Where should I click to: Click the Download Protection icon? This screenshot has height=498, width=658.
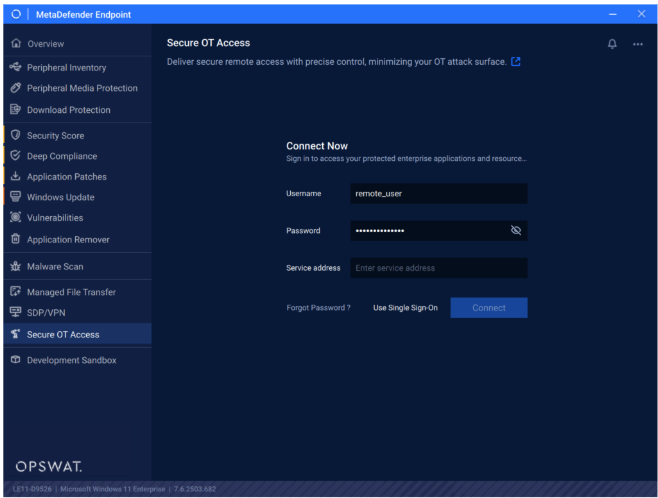[16, 110]
